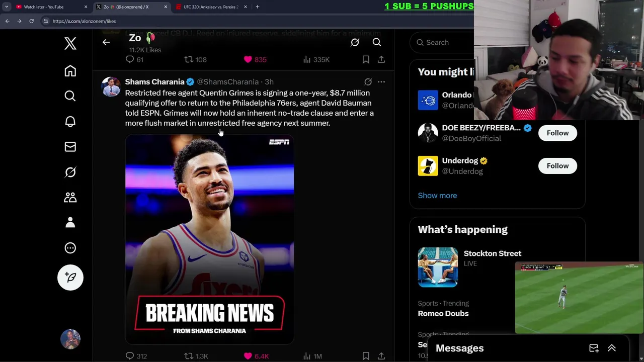Open Orlando Magic suggested profile avatar
Image resolution: width=644 pixels, height=362 pixels.
428,100
